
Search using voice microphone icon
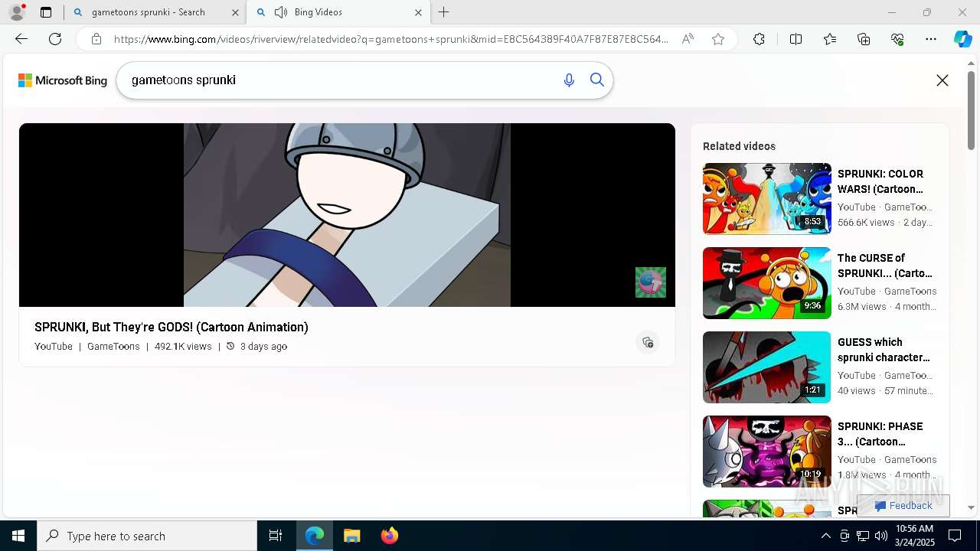click(569, 80)
